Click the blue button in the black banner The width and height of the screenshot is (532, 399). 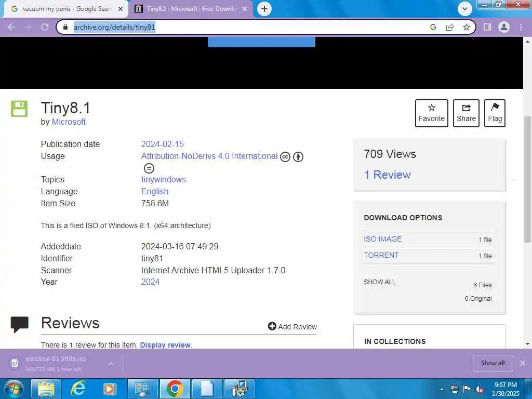tap(261, 42)
